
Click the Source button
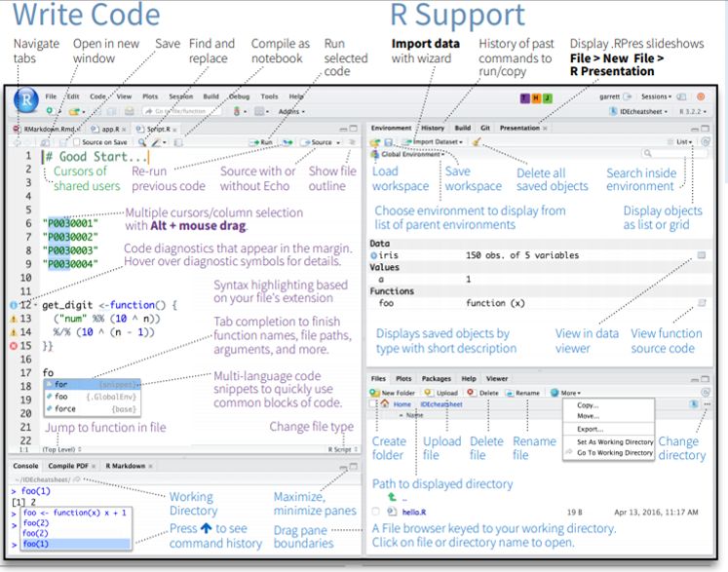point(317,142)
